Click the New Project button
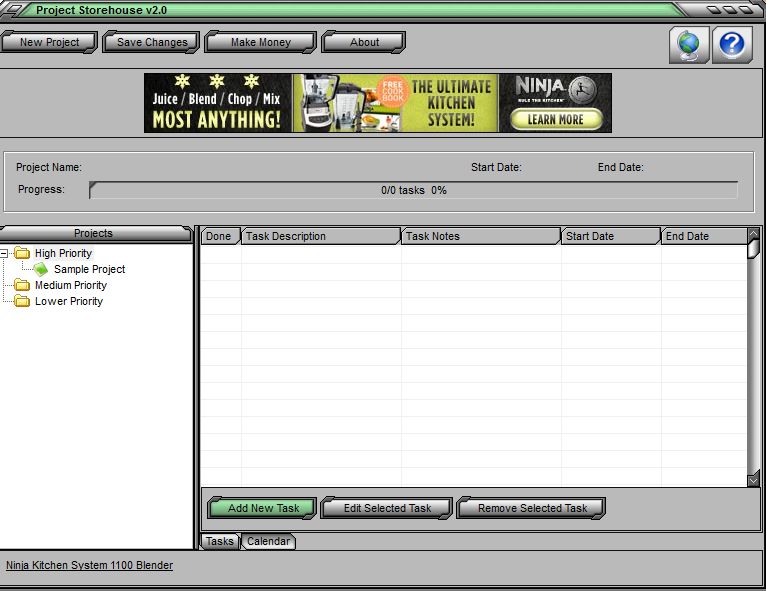The height and width of the screenshot is (591, 766). coord(49,42)
